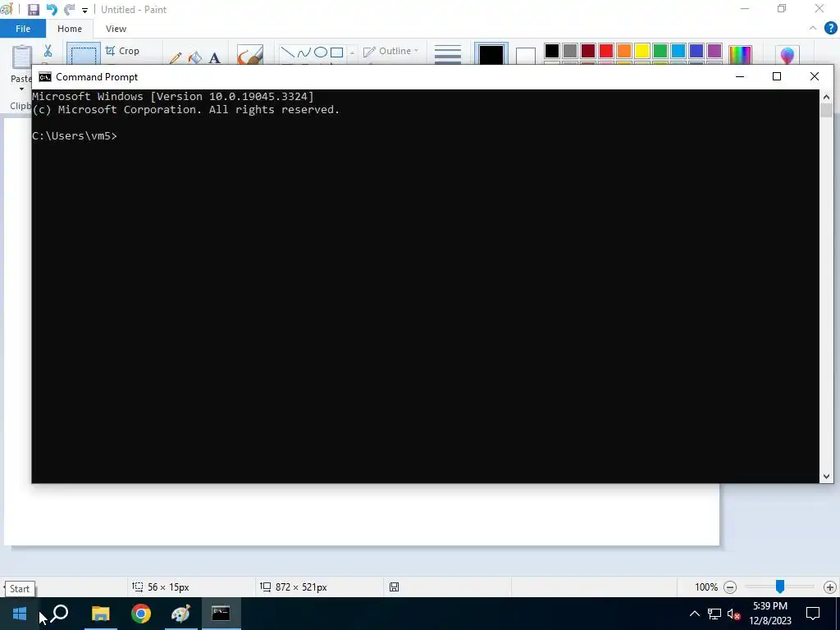840x630 pixels.
Task: Click the Edit with Paint 3D icon
Action: pyautogui.click(x=787, y=55)
